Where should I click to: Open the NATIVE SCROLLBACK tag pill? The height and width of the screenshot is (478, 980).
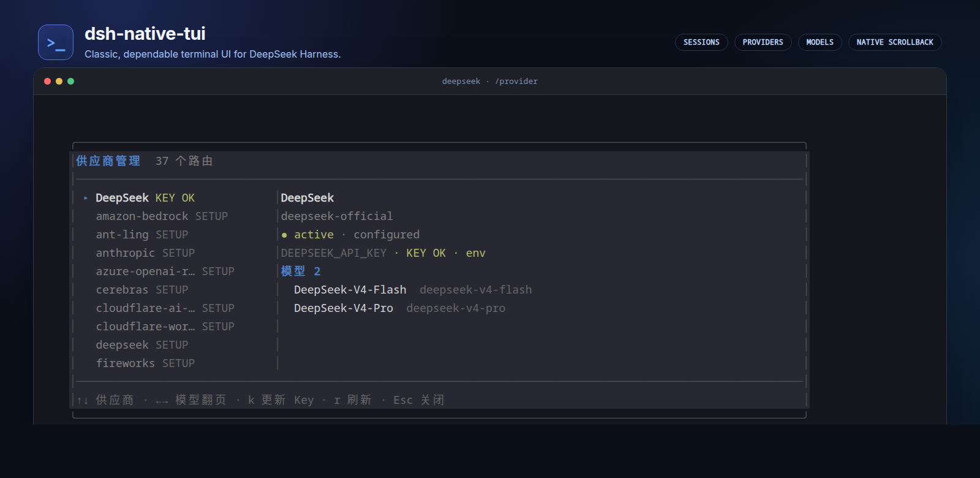[x=895, y=42]
